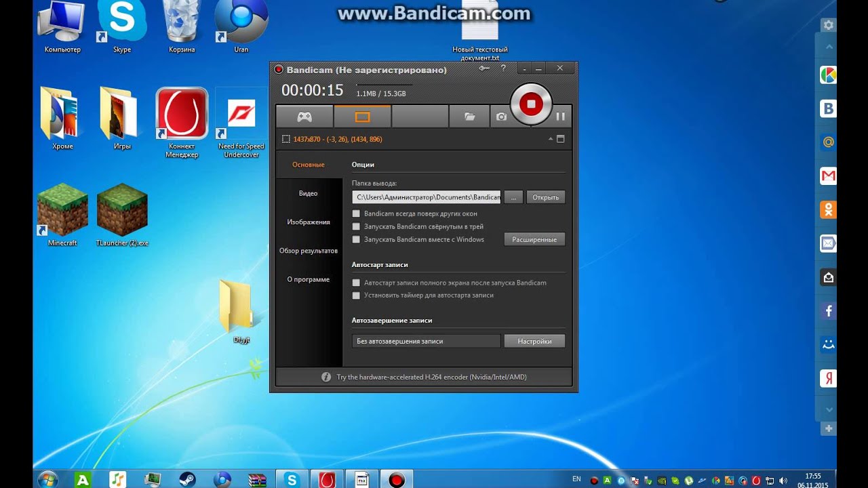Click the Расширенные button

coord(534,239)
